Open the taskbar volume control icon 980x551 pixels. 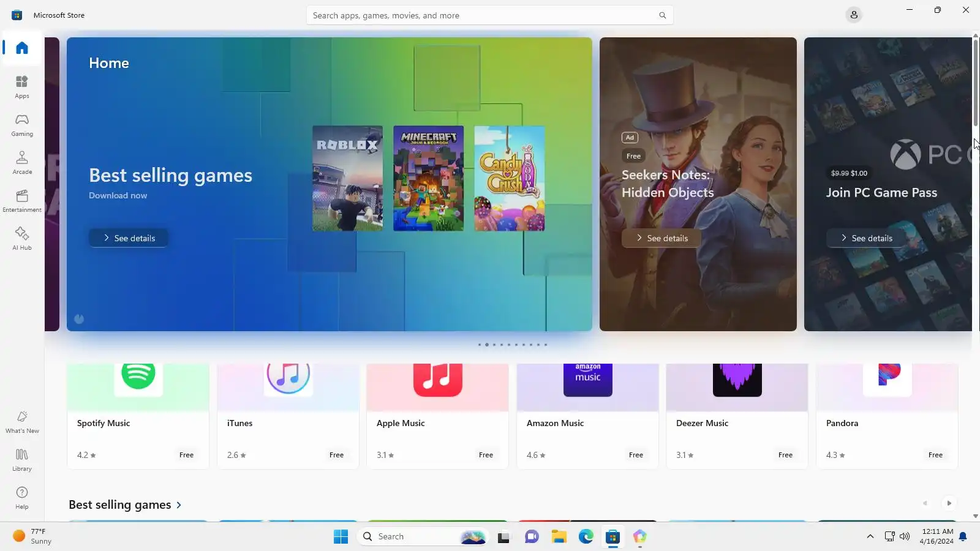coord(905,537)
